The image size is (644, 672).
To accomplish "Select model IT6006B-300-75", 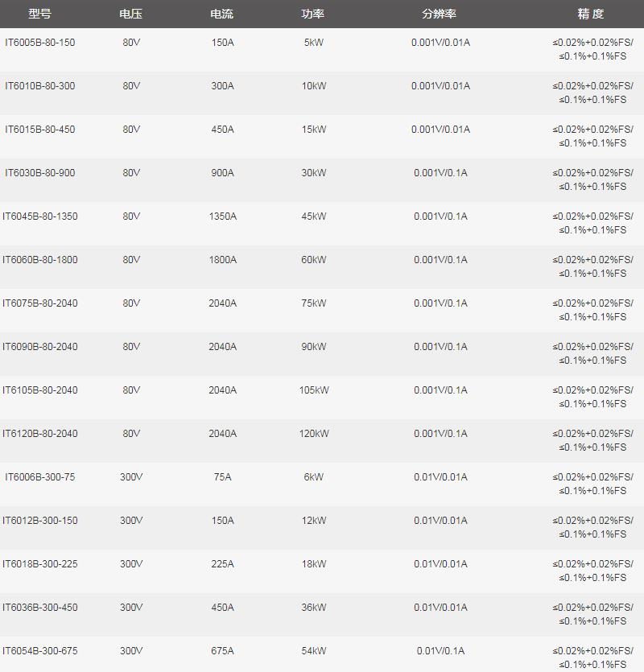I will point(39,477).
